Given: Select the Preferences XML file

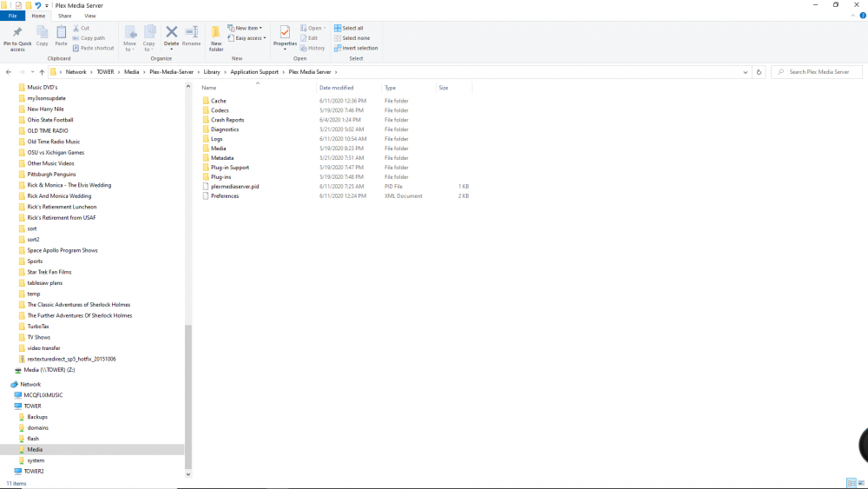Looking at the screenshot, I should pos(225,196).
